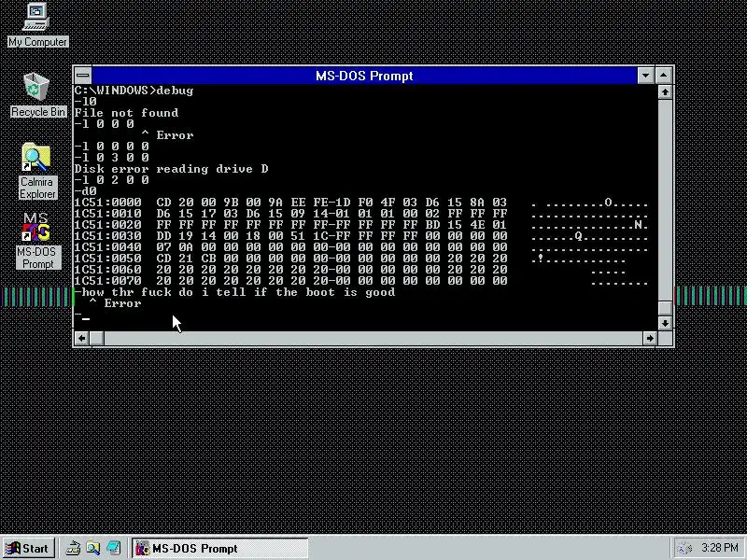Viewport: 747px width, 560px height.
Task: Select the Recycle Bin desktop icon
Action: click(37, 95)
